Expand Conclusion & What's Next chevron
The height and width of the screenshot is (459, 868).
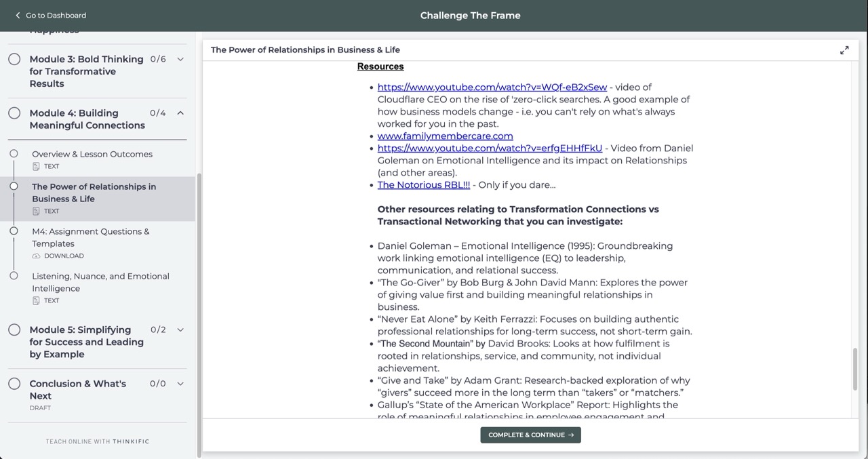[x=180, y=384]
